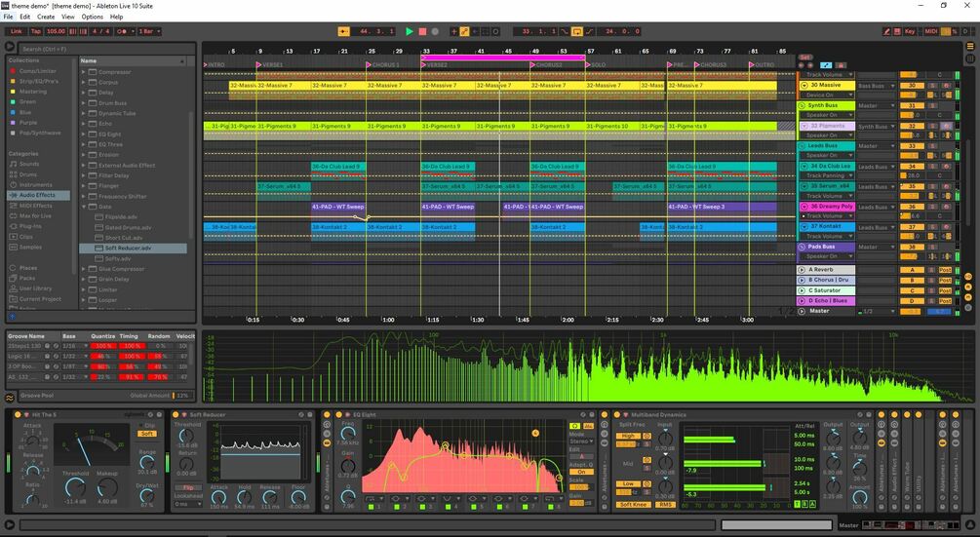Image resolution: width=980 pixels, height=537 pixels.
Task: Arm the Arrangement Record button
Action: 435,31
